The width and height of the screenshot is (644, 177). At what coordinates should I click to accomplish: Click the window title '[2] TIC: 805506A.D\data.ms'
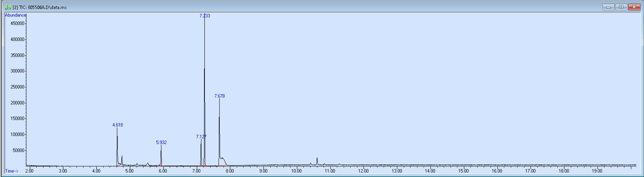coord(39,7)
